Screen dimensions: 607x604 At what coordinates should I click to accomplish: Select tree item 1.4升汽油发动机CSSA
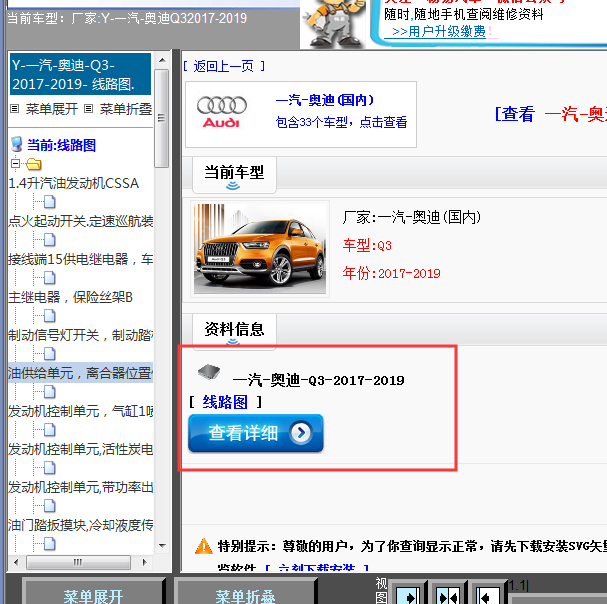pos(74,183)
